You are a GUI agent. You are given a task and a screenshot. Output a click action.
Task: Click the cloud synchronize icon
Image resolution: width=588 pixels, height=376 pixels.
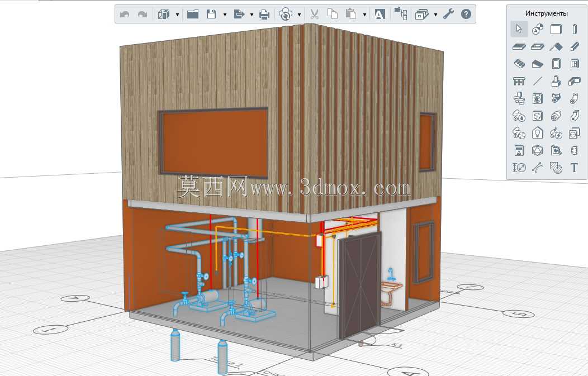click(286, 15)
